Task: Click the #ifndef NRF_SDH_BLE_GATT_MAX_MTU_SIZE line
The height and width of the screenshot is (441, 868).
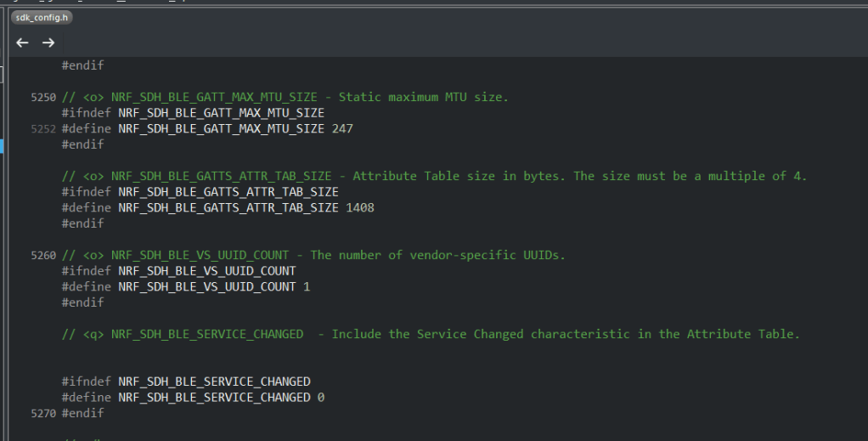Action: [x=193, y=113]
